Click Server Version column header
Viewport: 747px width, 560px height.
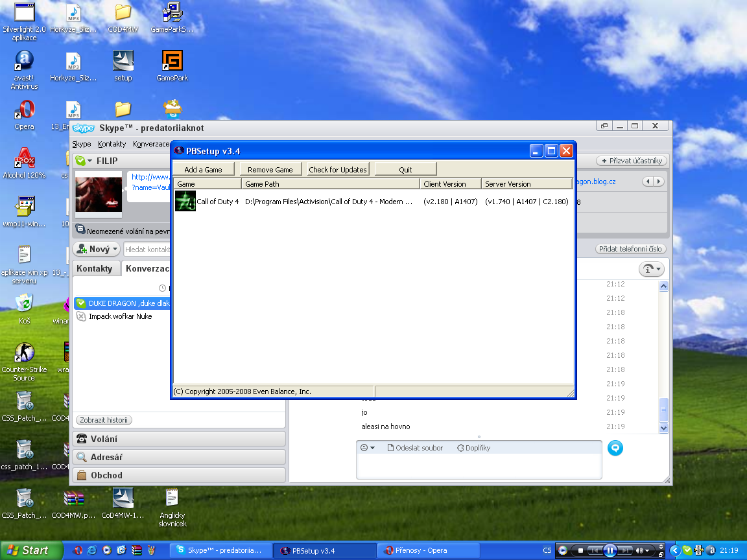point(527,184)
